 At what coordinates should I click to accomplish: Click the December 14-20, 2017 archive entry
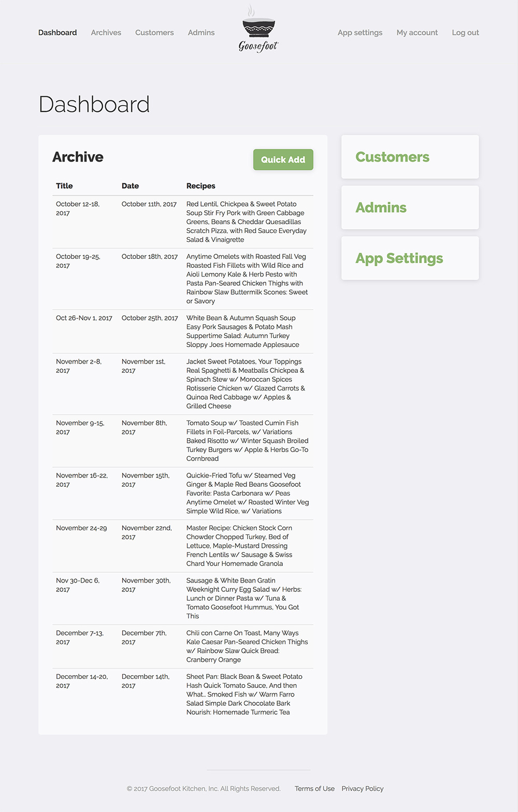click(x=82, y=681)
